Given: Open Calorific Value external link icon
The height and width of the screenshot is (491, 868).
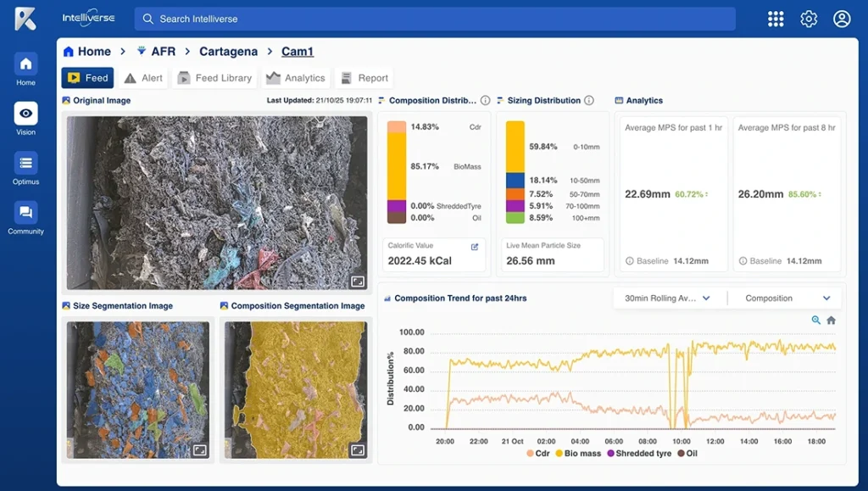Looking at the screenshot, I should coord(475,247).
